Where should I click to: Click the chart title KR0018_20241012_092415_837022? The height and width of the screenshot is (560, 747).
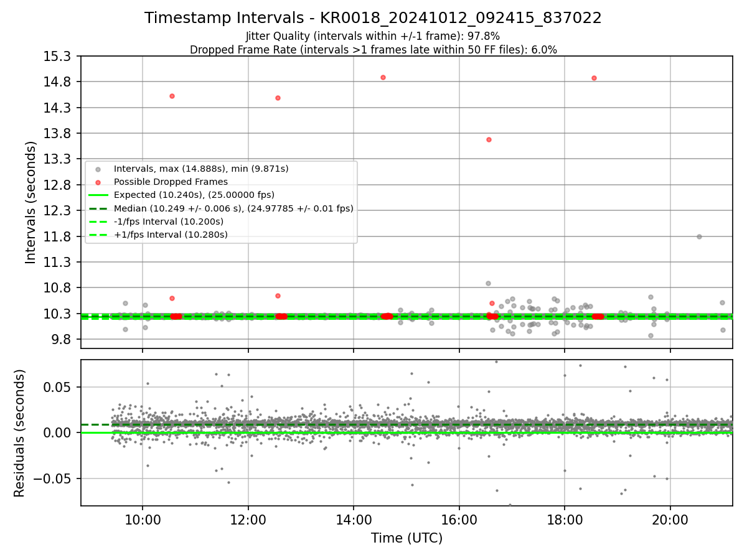click(373, 18)
